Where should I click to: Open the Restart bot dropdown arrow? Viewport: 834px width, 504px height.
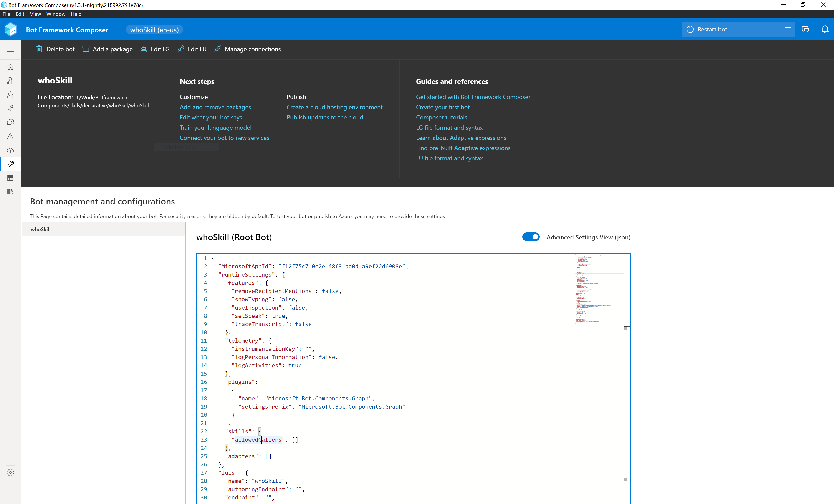[x=788, y=29]
